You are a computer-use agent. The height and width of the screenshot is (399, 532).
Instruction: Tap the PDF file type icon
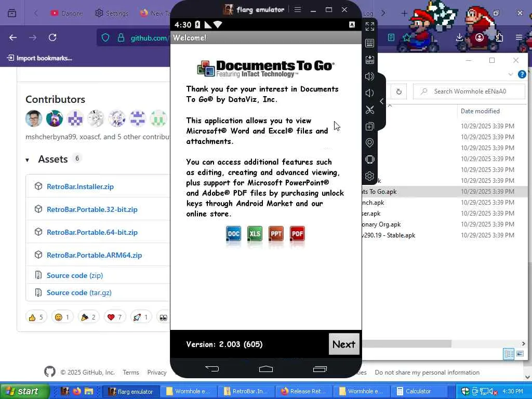pyautogui.click(x=297, y=234)
